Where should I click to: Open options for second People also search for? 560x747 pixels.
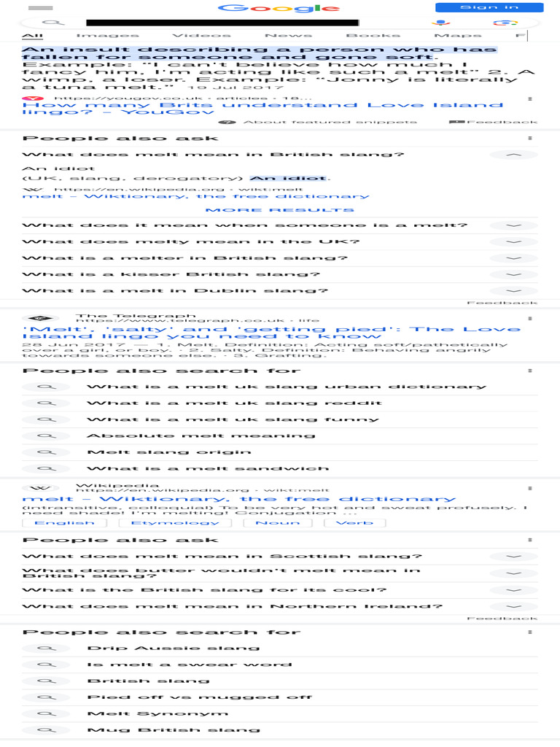click(x=530, y=632)
